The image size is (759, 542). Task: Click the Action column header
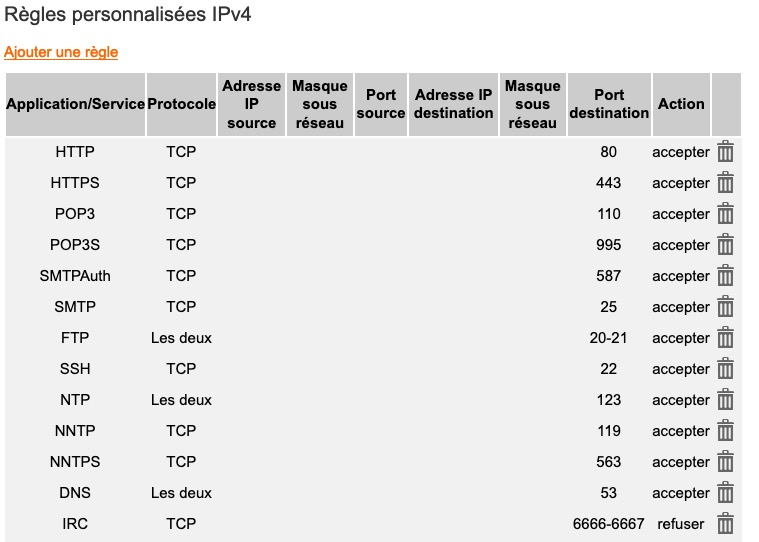click(681, 104)
